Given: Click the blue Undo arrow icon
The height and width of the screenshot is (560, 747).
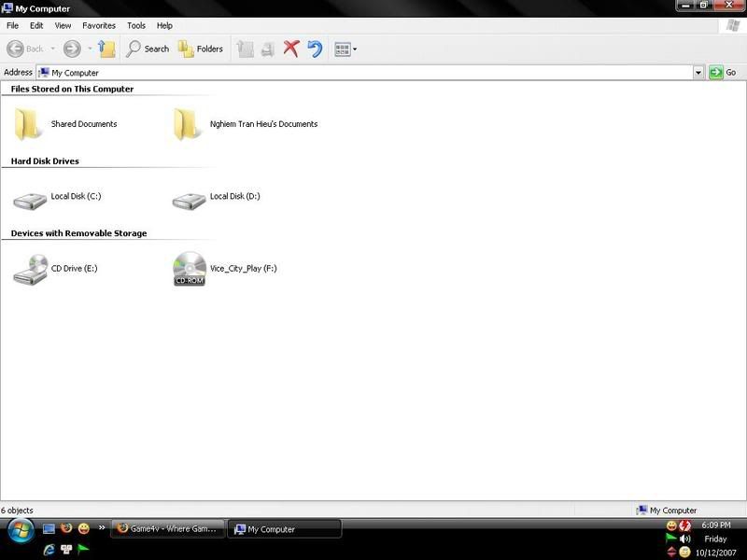Looking at the screenshot, I should [x=315, y=49].
